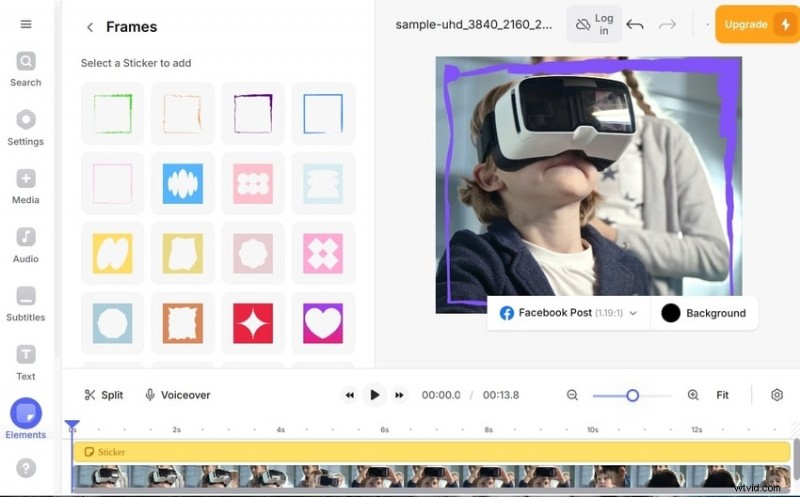Image resolution: width=800 pixels, height=497 pixels.
Task: Click the Redo arrow
Action: (x=667, y=24)
